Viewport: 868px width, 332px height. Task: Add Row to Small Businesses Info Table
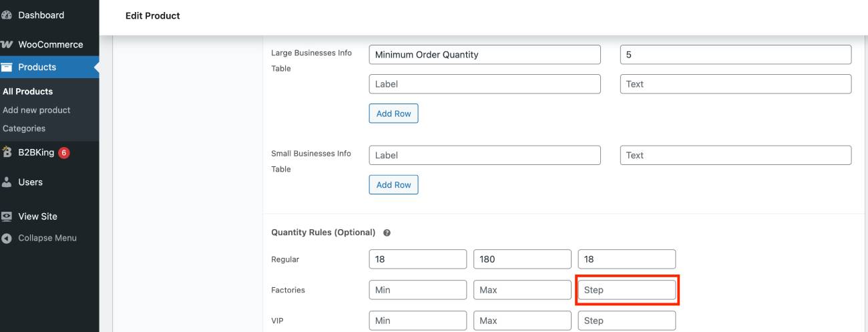pos(393,185)
